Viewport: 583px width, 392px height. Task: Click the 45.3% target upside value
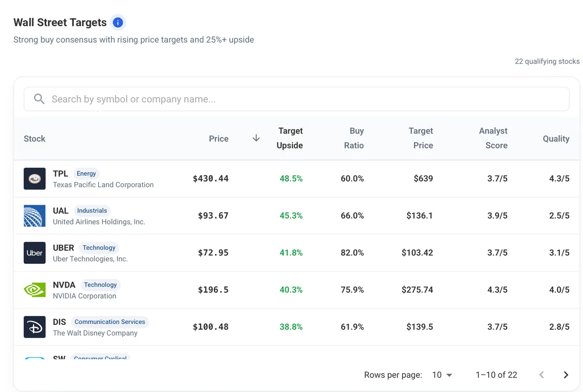(291, 216)
